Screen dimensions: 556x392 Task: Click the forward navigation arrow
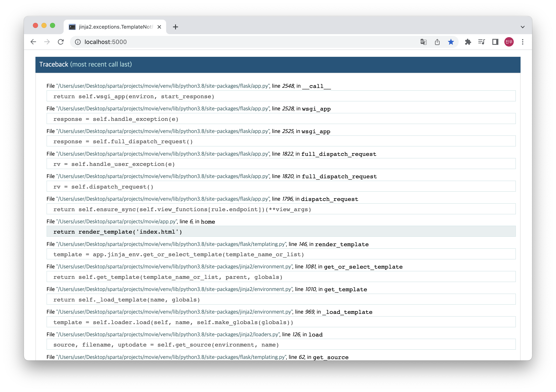click(x=47, y=42)
